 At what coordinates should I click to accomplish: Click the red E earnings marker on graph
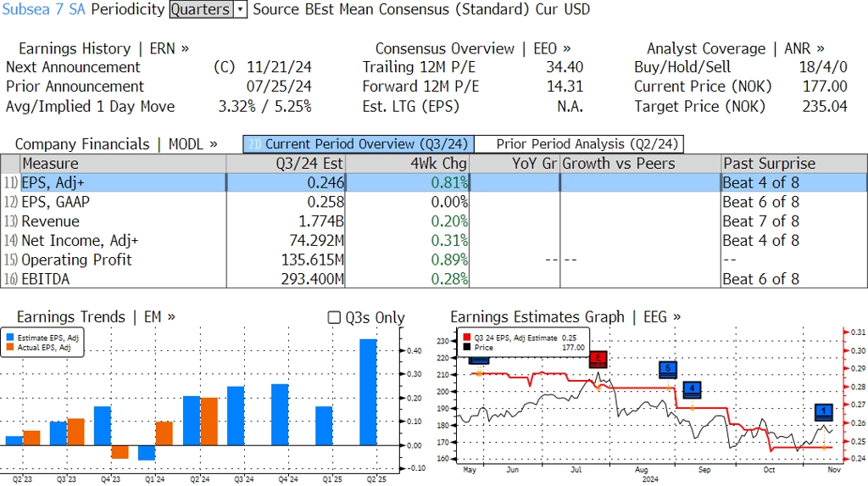[x=598, y=359]
